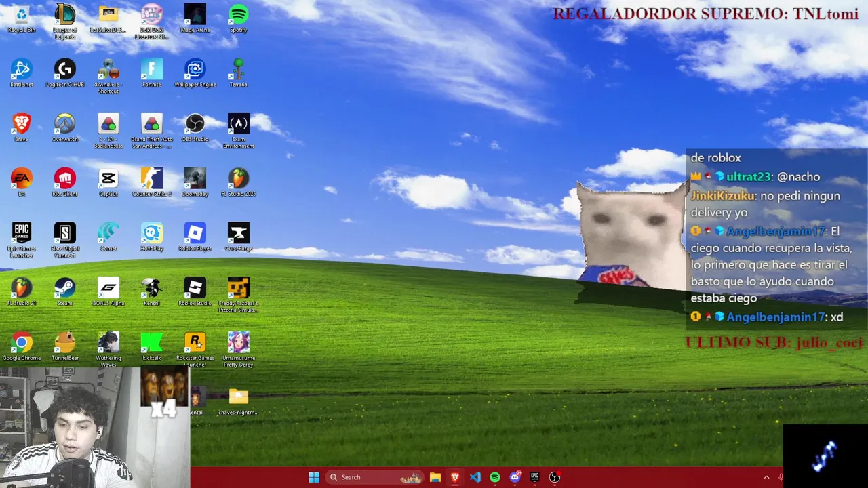Open FL Studio 21 desktop shortcut
868x488 pixels.
click(22, 292)
